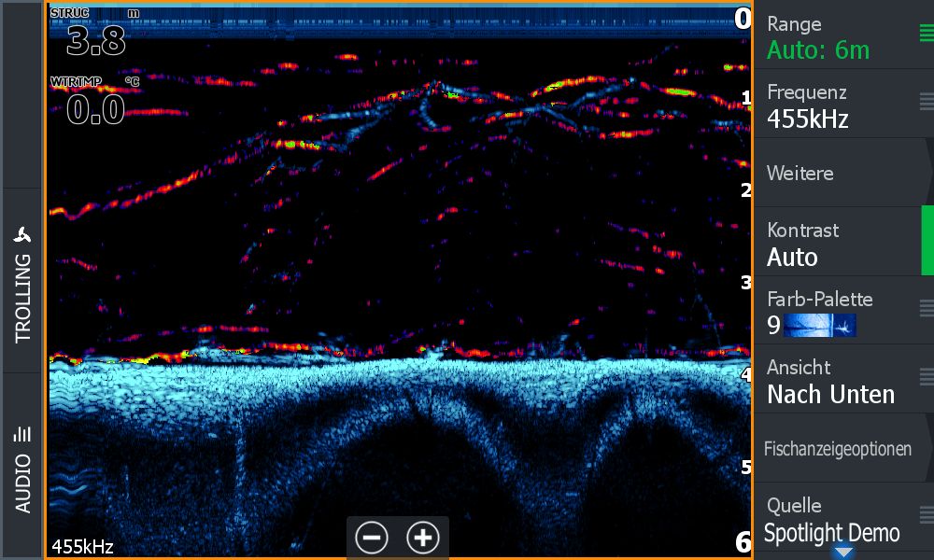Click the list icon next to Quelle
The width and height of the screenshot is (934, 560).
[926, 514]
